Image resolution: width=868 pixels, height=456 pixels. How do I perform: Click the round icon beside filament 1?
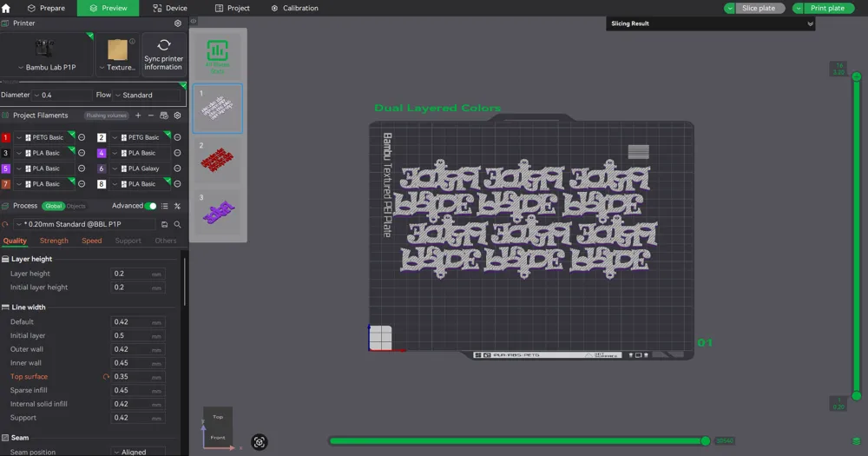click(82, 137)
